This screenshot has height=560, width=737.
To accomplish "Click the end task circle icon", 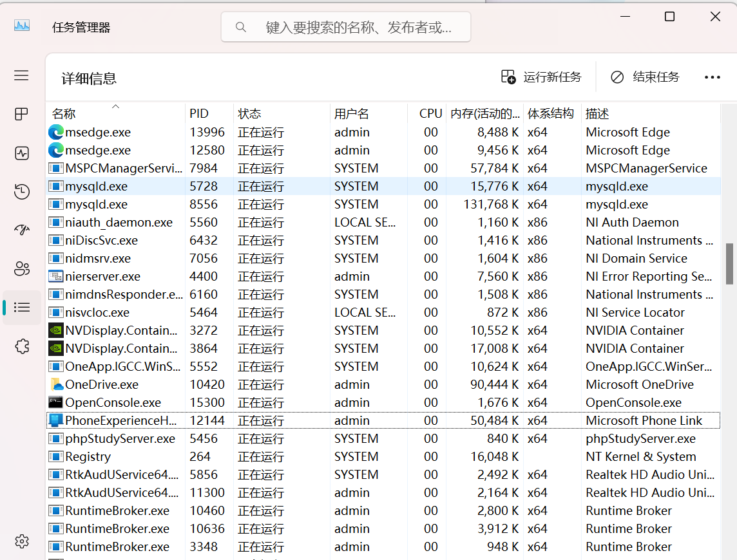I will pyautogui.click(x=617, y=77).
